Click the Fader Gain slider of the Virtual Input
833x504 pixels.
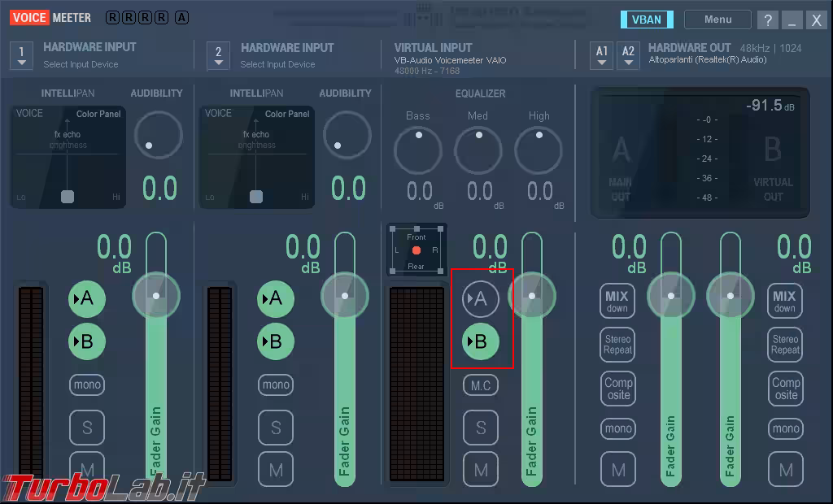(532, 295)
